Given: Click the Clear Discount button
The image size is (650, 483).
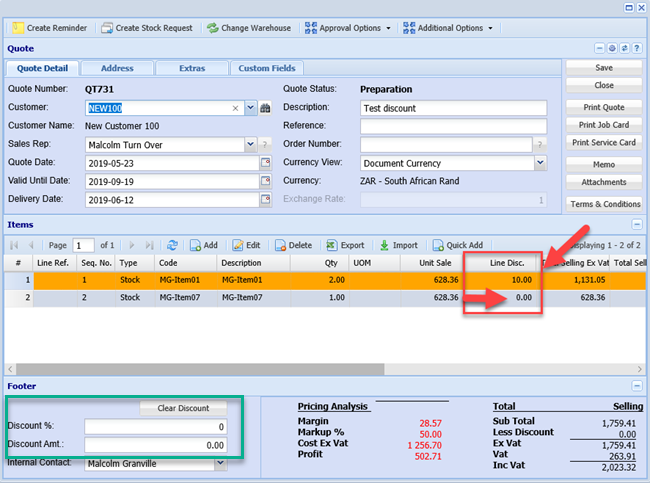Looking at the screenshot, I should (x=183, y=408).
